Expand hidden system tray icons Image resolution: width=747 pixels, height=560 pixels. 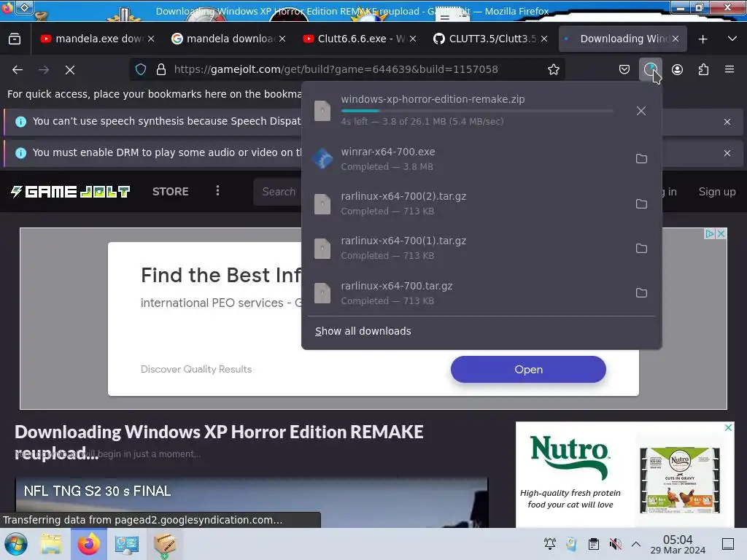636,544
